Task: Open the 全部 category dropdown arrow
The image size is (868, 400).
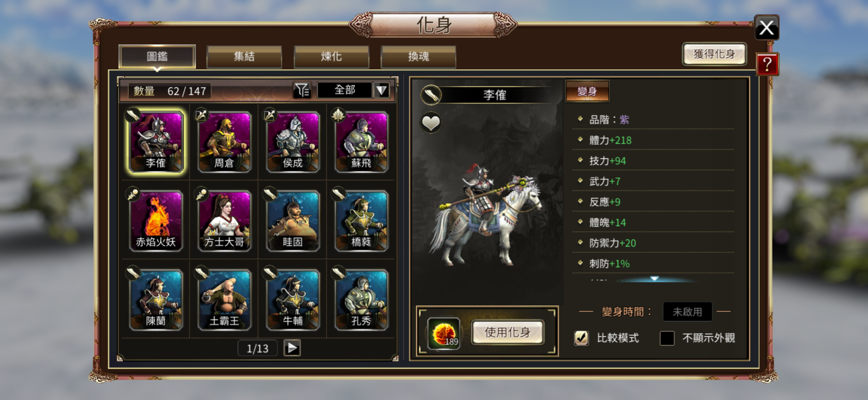Action: (x=381, y=90)
